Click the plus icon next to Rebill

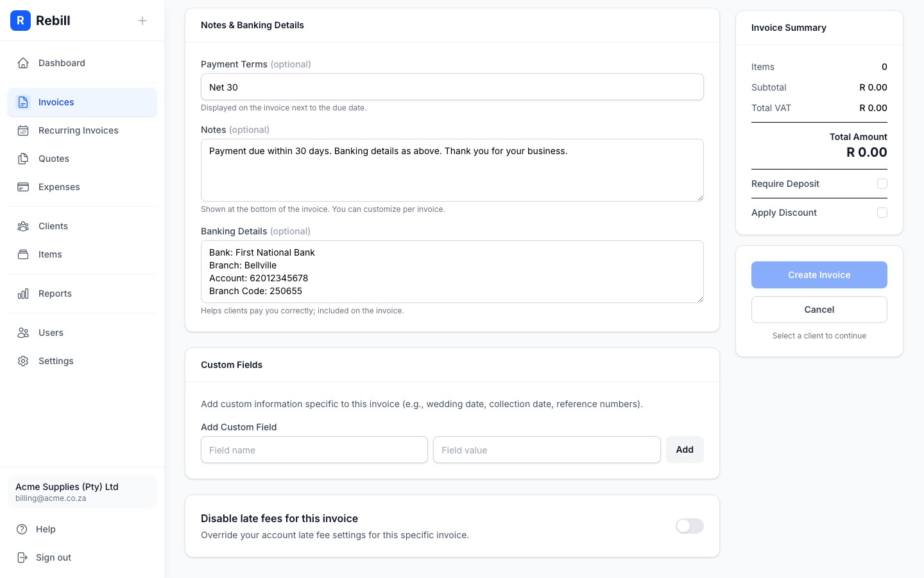[142, 21]
